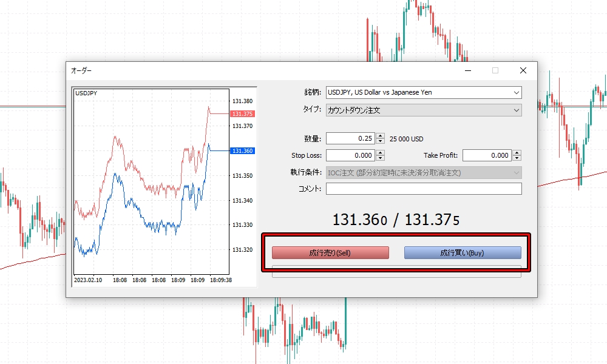Click the Stop Loss value field
The height and width of the screenshot is (364, 607).
tap(350, 155)
